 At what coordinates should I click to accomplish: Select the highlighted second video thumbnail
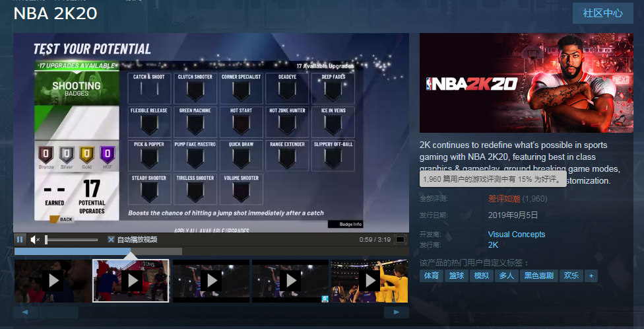(x=131, y=281)
